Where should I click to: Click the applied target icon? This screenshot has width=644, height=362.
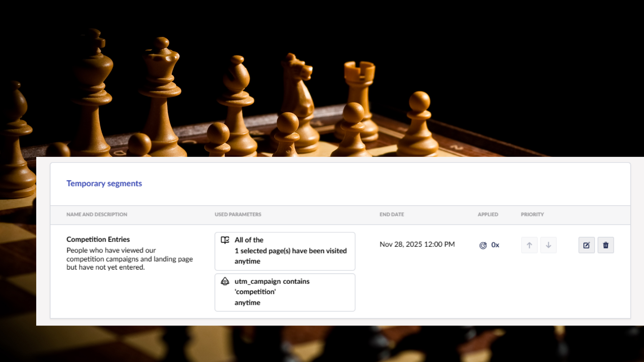(x=483, y=245)
